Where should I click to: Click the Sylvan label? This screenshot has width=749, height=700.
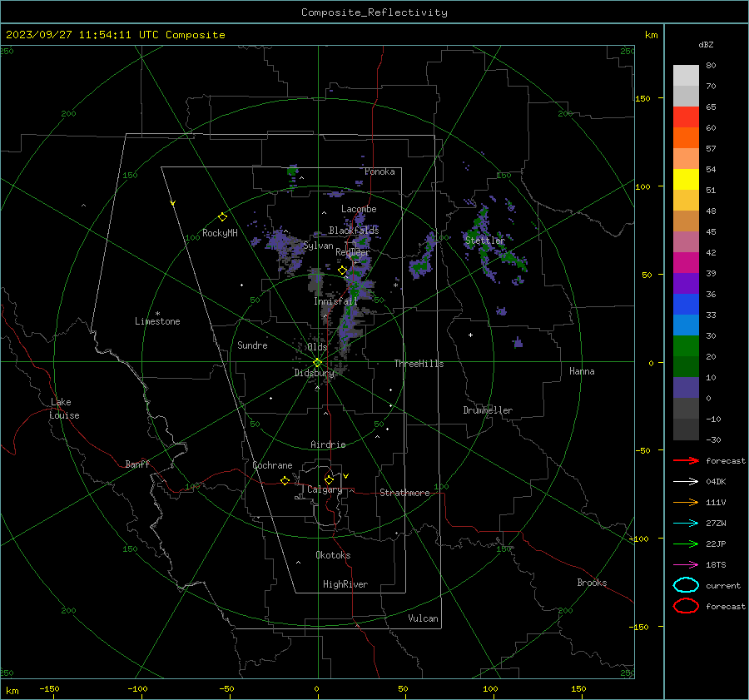tap(318, 246)
